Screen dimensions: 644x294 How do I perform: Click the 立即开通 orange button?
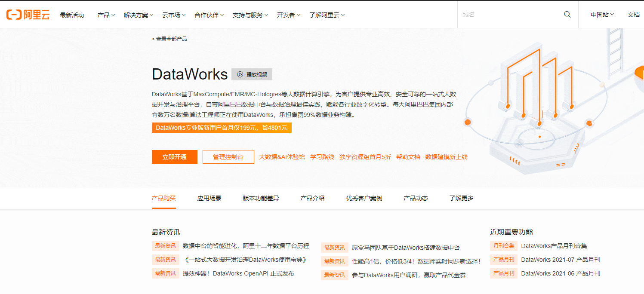coord(175,157)
